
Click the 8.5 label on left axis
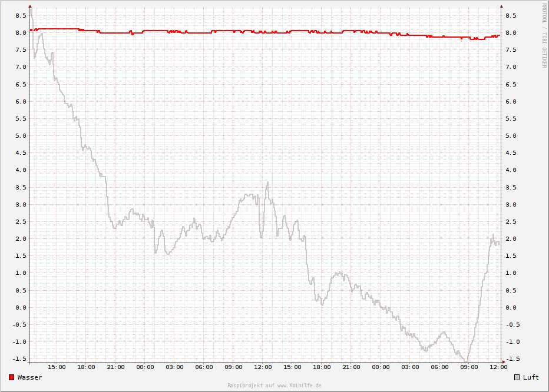coord(20,15)
